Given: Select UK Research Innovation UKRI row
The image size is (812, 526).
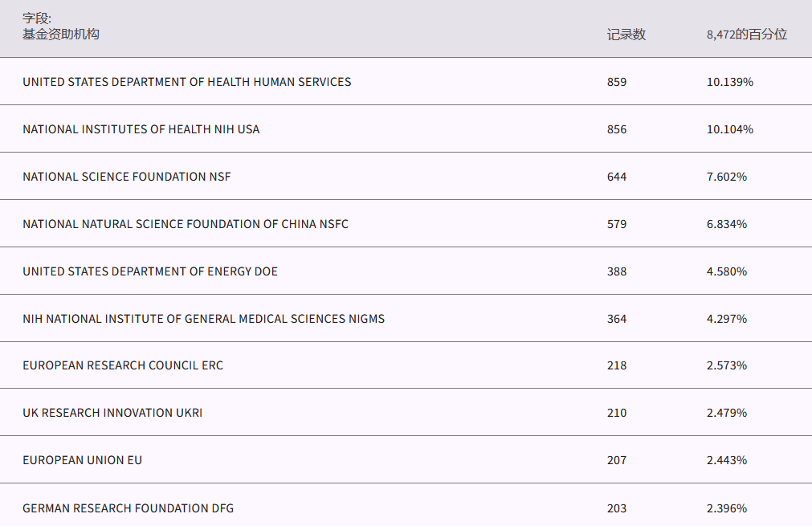Looking at the screenshot, I should click(112, 413).
